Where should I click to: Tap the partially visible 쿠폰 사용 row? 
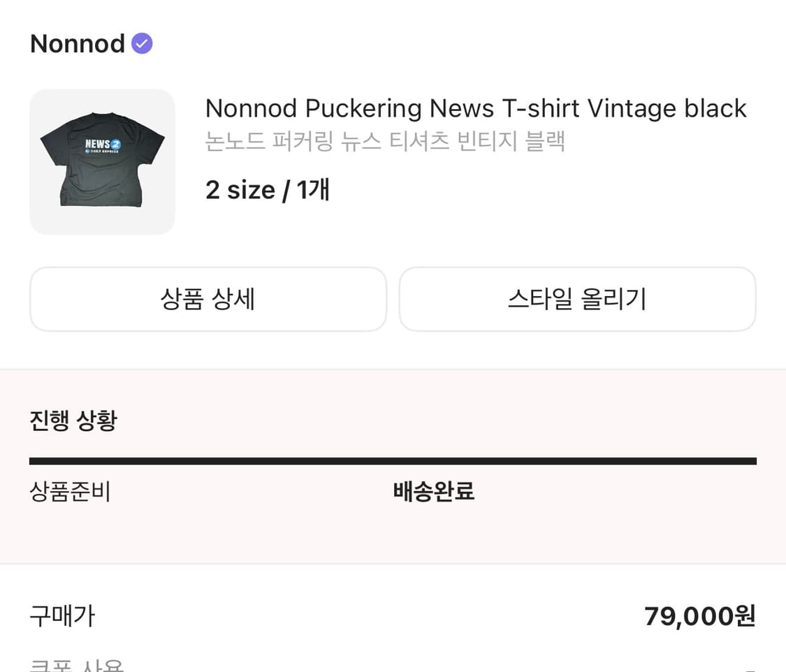(77, 665)
